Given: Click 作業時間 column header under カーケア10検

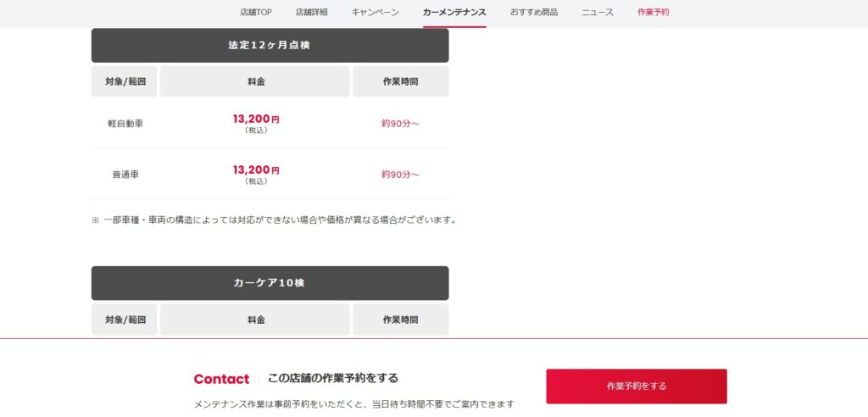Looking at the screenshot, I should [x=401, y=320].
